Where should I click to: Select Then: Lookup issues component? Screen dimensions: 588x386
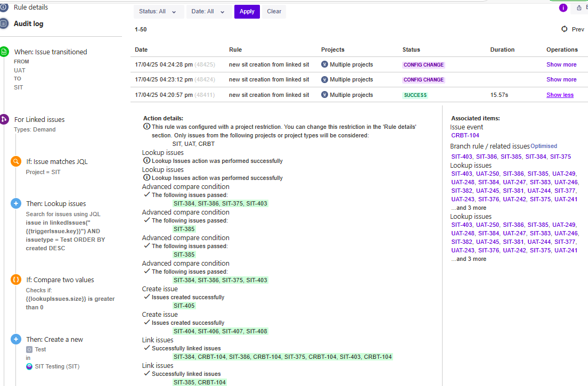pos(56,203)
